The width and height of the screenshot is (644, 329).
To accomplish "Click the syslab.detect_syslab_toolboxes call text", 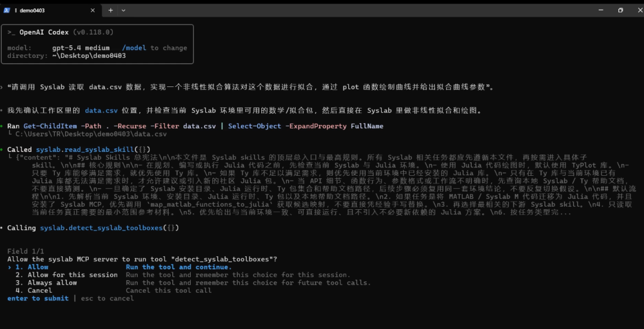I will pos(109,228).
